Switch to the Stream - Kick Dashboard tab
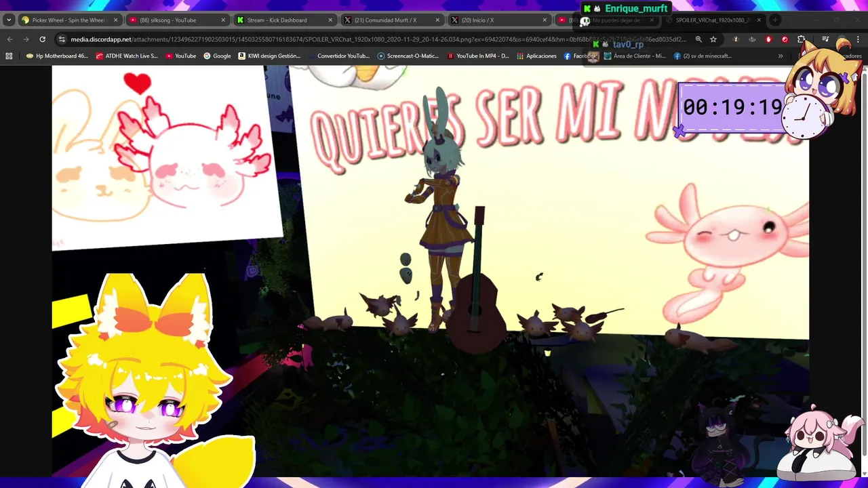Screen dimensions: 868x488 283,20
